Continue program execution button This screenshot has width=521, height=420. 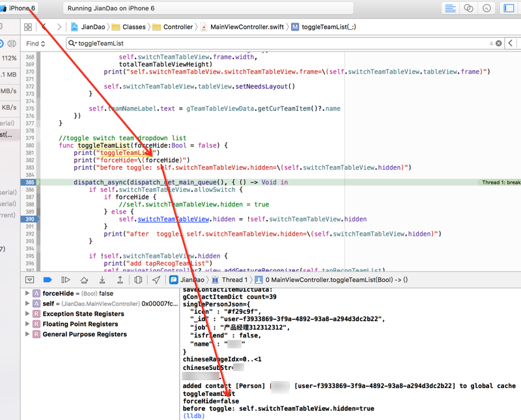(66, 280)
